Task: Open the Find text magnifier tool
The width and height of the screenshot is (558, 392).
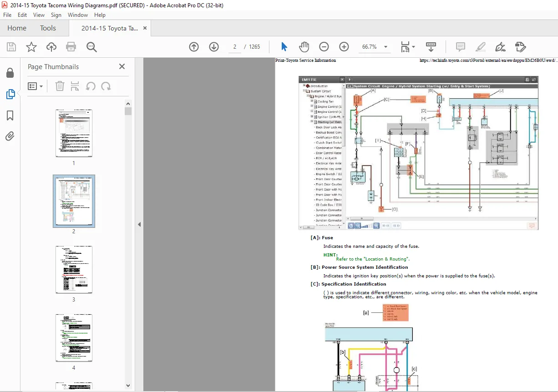Action: coord(91,47)
